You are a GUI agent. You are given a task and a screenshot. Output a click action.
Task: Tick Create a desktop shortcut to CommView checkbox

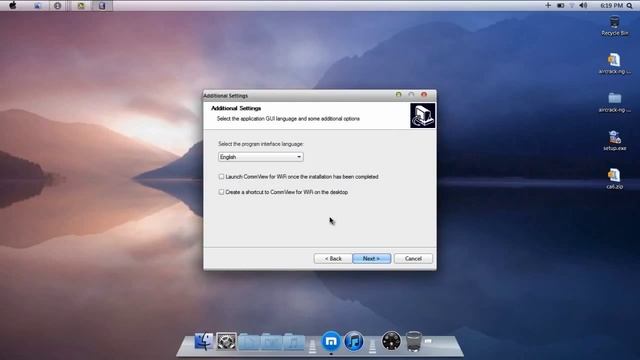point(221,192)
